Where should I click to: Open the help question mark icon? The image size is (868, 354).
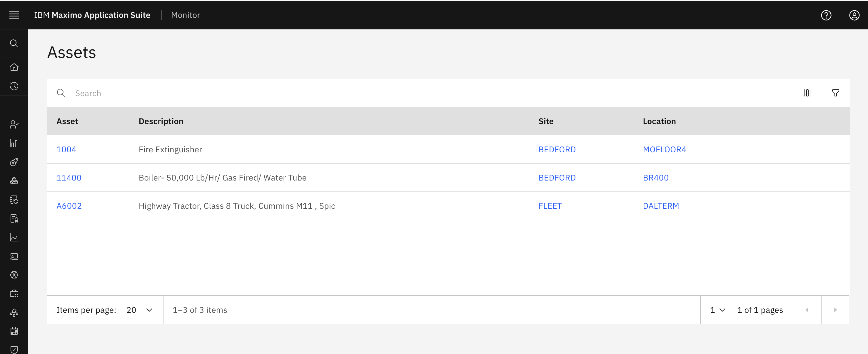pyautogui.click(x=826, y=15)
